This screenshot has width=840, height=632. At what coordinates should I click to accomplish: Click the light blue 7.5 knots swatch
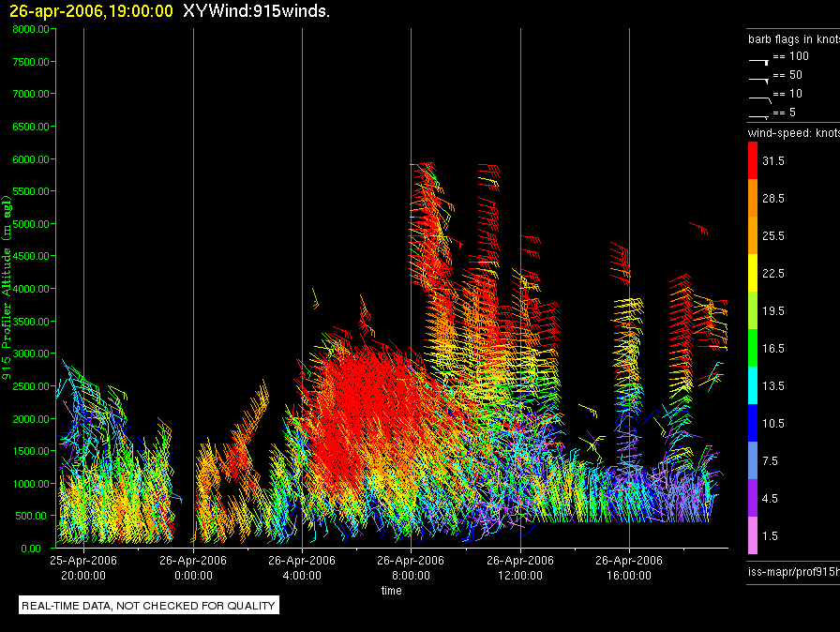tap(753, 460)
